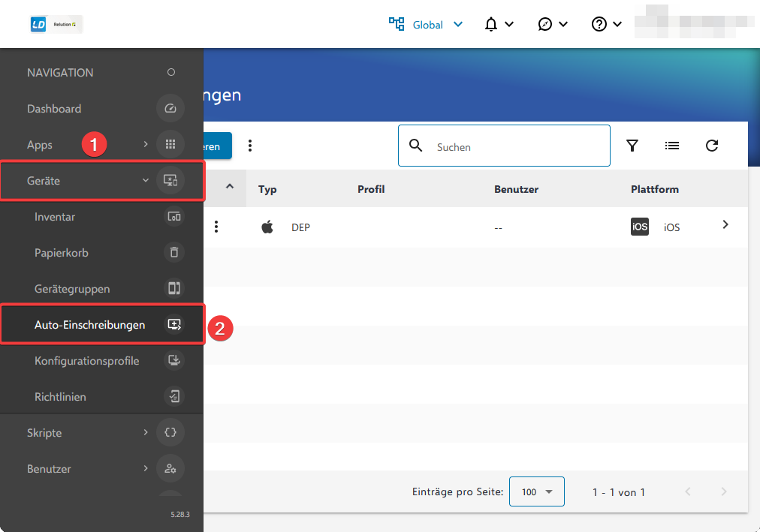Image resolution: width=760 pixels, height=532 pixels.
Task: Click the partially hidden blue toolbar button
Action: (x=218, y=146)
